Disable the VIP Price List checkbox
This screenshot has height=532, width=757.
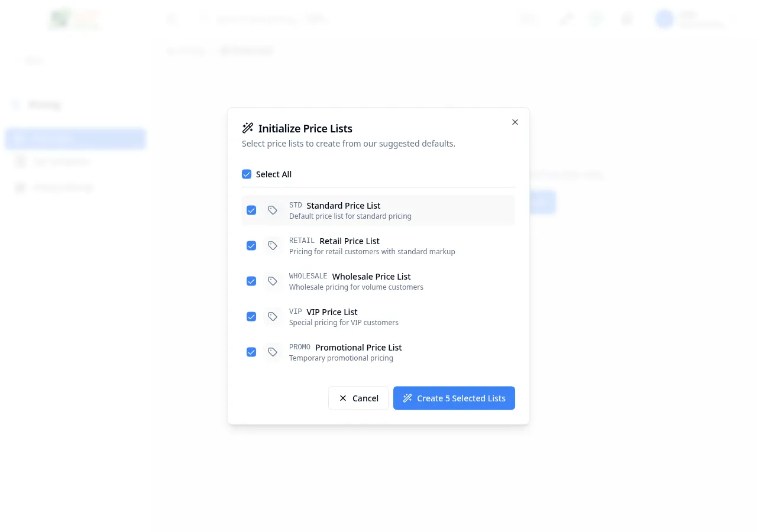(x=251, y=317)
